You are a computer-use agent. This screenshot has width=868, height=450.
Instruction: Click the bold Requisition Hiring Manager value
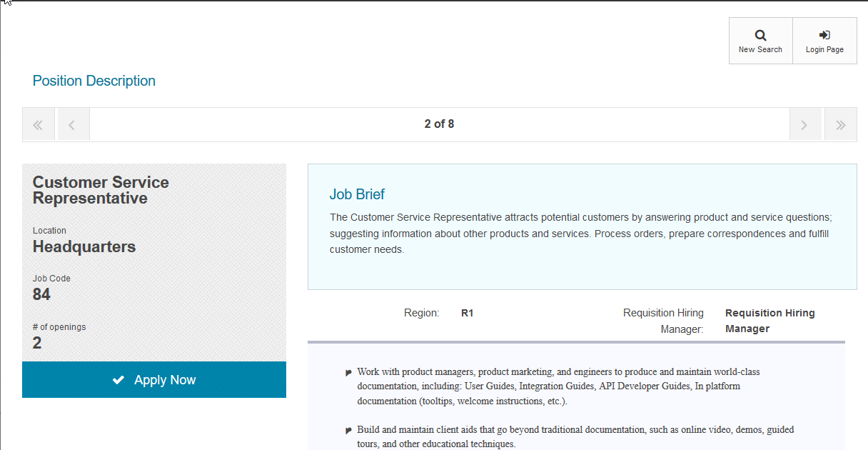[x=769, y=321]
